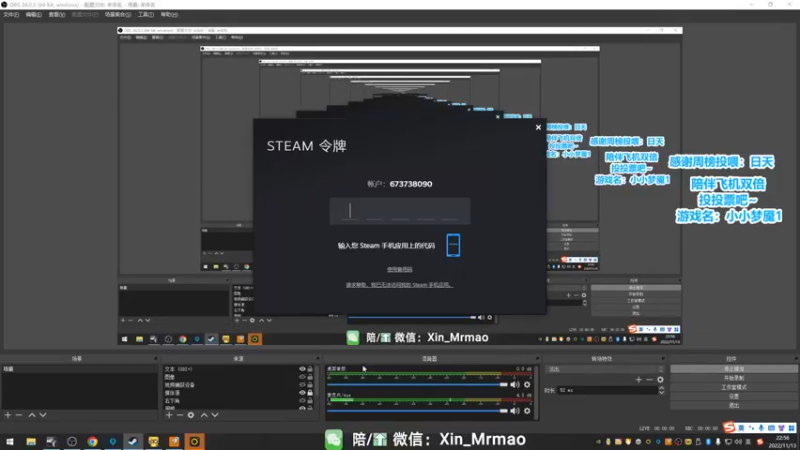Open Mic/Aux settings gear
800x450 pixels.
[527, 411]
